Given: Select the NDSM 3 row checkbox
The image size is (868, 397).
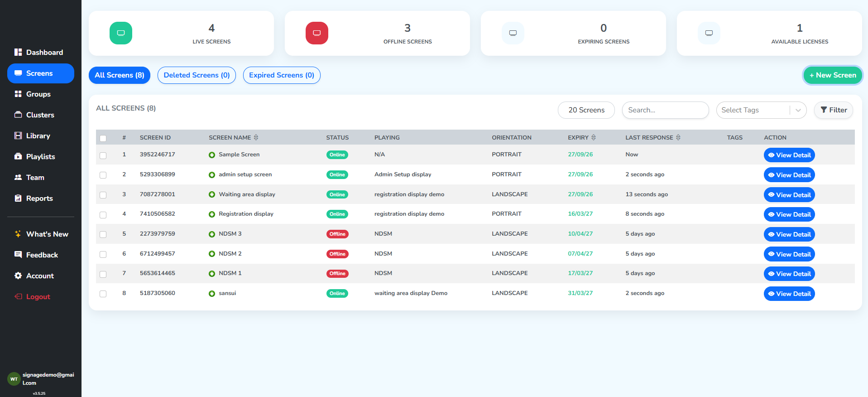Looking at the screenshot, I should tap(103, 234).
